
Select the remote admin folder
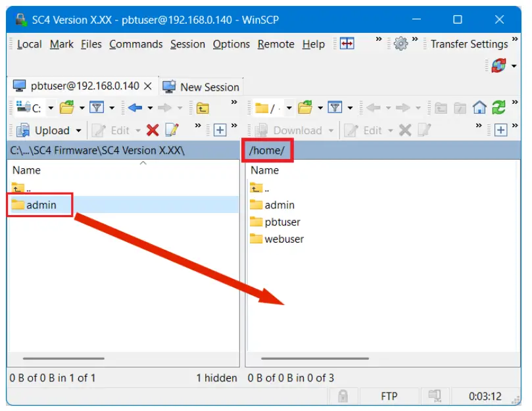point(272,205)
